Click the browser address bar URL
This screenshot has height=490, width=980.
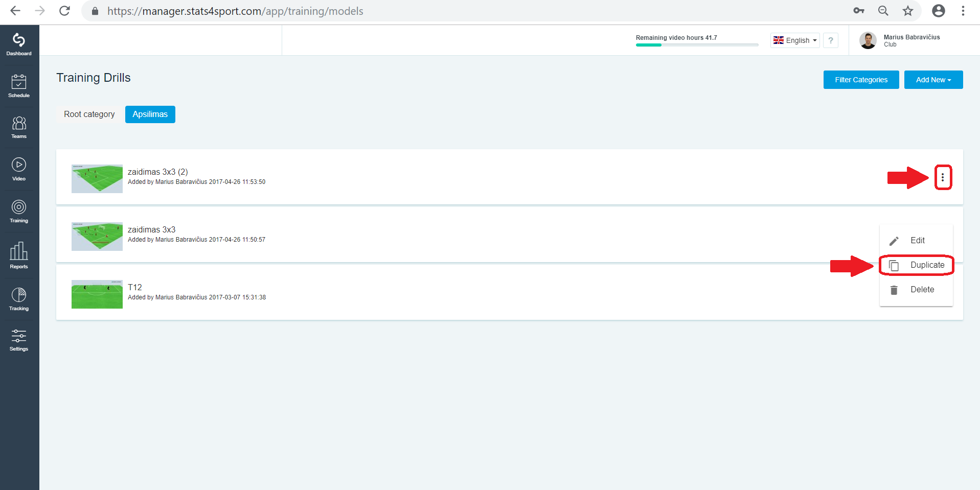235,11
